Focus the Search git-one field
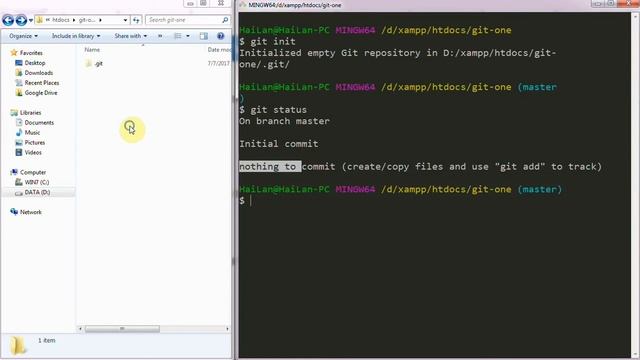 pos(184,20)
